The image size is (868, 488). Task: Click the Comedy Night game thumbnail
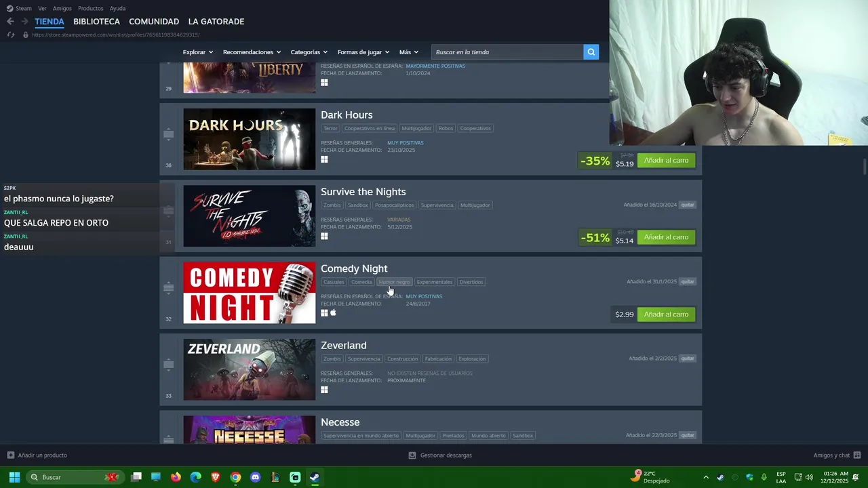click(x=250, y=293)
